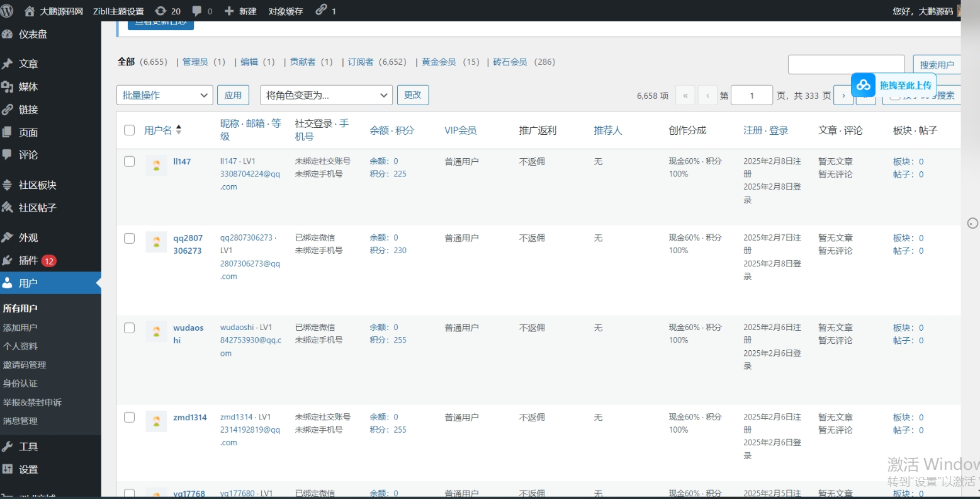Open 外观 appearance menu
Viewport: 980px width, 502px height.
pos(50,237)
